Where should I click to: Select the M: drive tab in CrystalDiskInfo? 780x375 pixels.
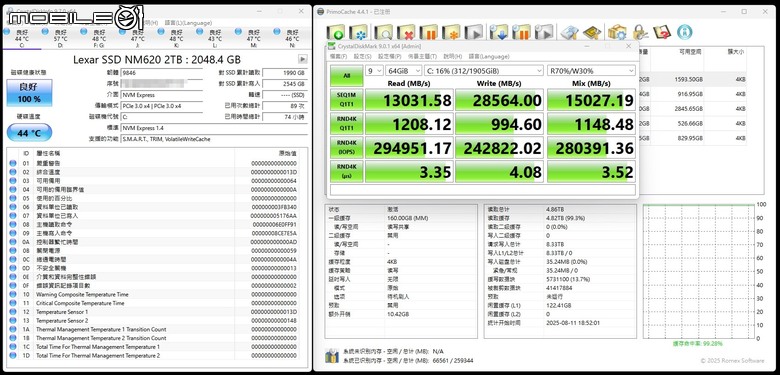point(253,38)
